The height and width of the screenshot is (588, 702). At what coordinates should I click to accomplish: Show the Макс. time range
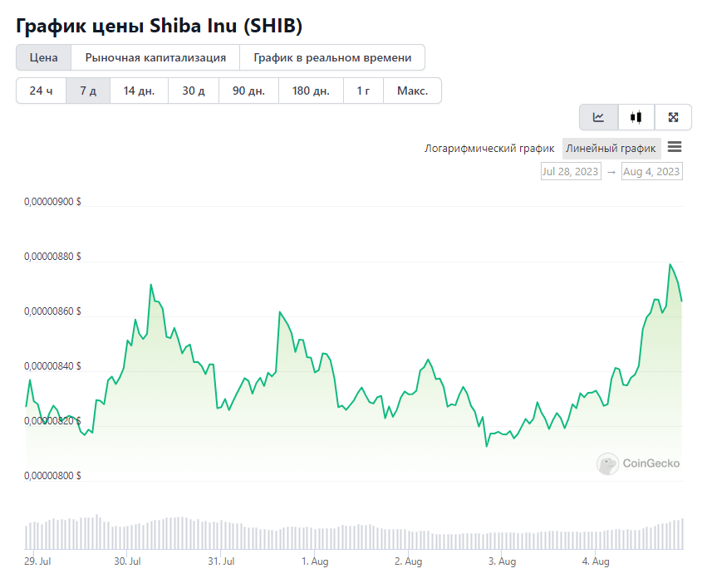(x=412, y=91)
